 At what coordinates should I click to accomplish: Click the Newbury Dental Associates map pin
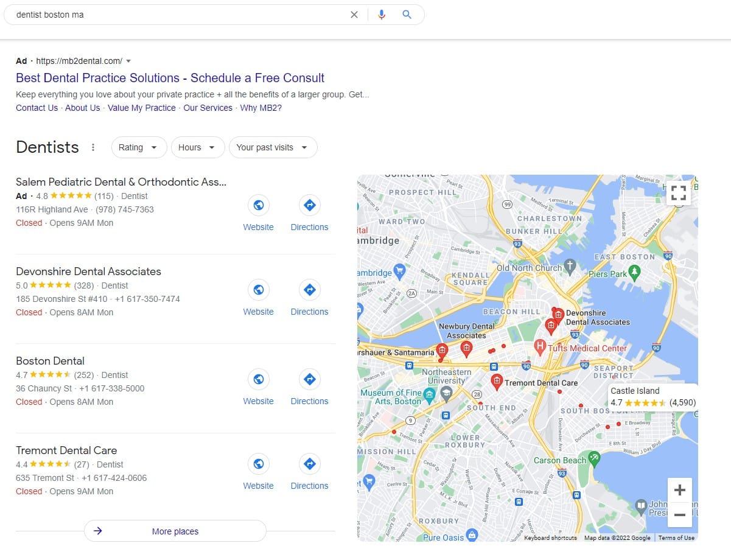click(x=466, y=349)
